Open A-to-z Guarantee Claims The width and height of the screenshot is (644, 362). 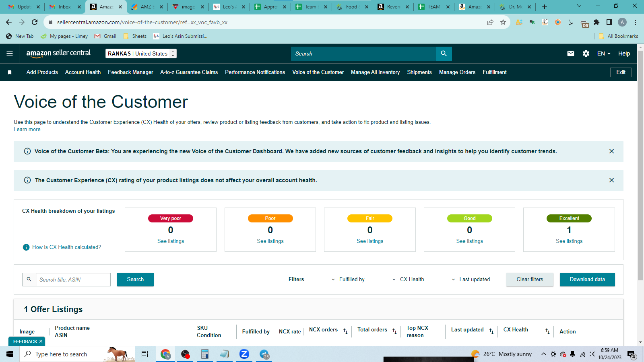189,72
